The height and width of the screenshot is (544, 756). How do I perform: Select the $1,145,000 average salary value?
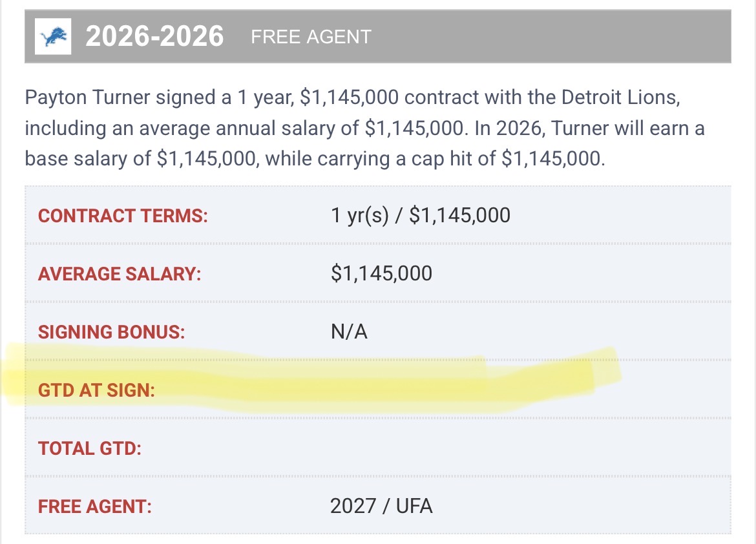pyautogui.click(x=381, y=273)
